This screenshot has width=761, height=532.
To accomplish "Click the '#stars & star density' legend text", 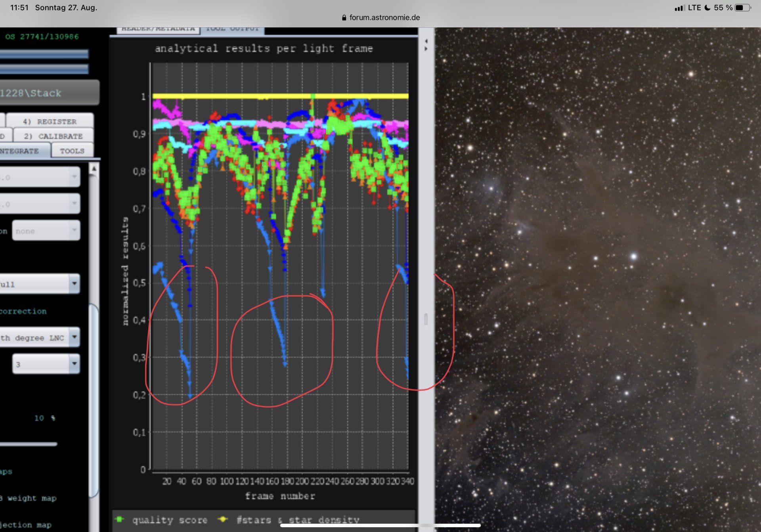I will click(x=298, y=520).
